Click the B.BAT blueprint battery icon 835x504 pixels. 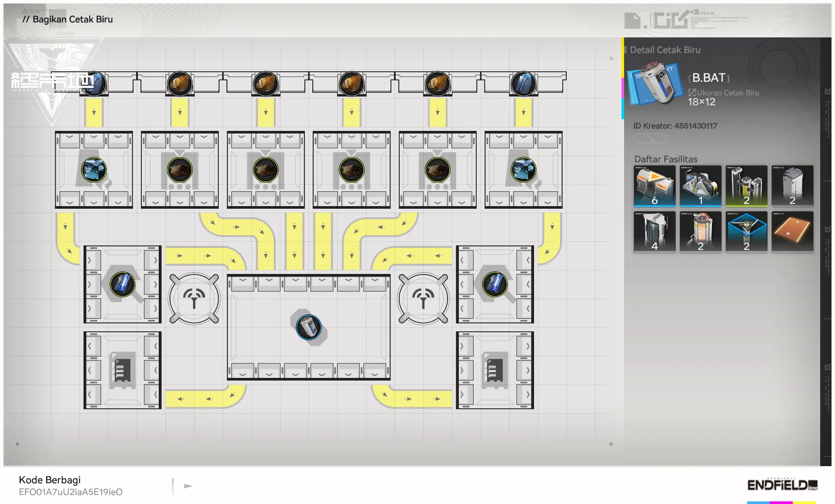[655, 83]
